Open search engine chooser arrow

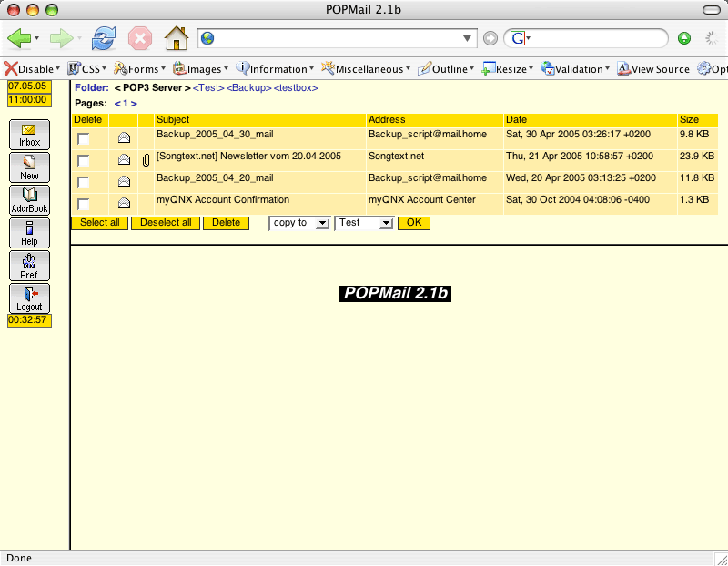(529, 38)
